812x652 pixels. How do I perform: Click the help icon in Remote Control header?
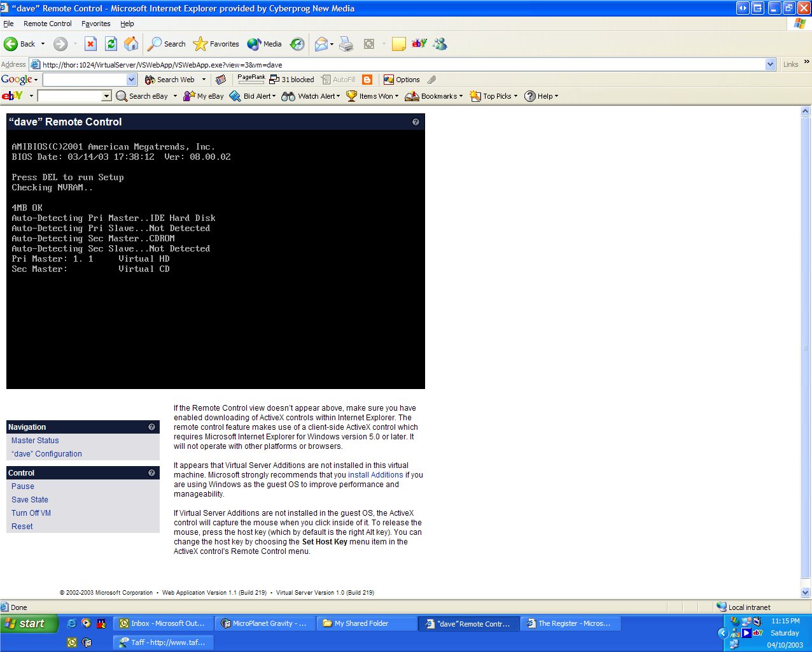click(416, 122)
